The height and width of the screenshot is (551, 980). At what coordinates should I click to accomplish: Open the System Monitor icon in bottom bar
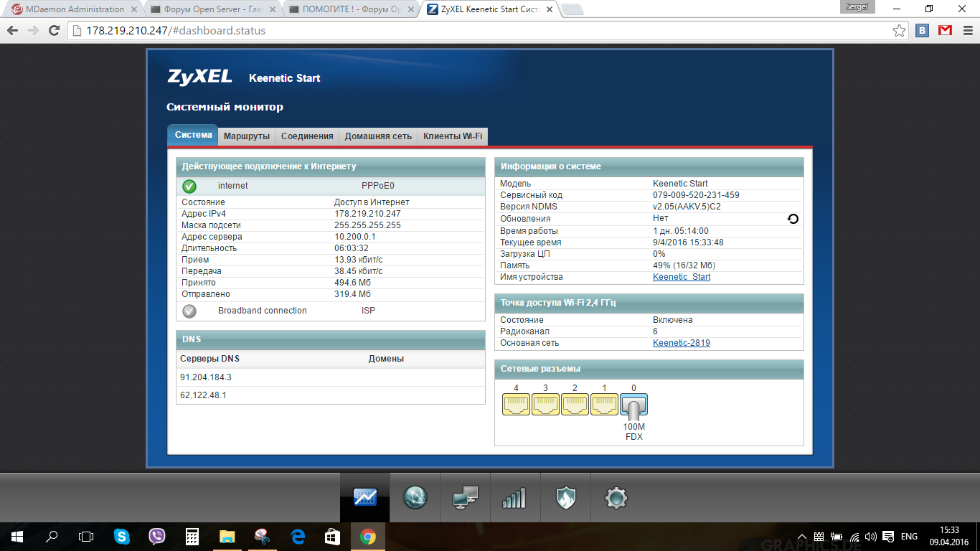coord(365,497)
